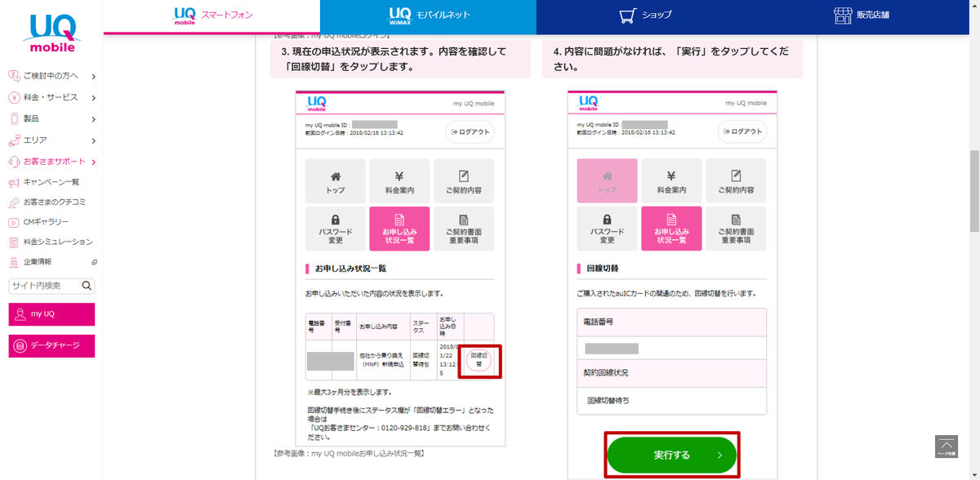Open the 料金シミュレーション link
The height and width of the screenshot is (480, 980).
58,242
